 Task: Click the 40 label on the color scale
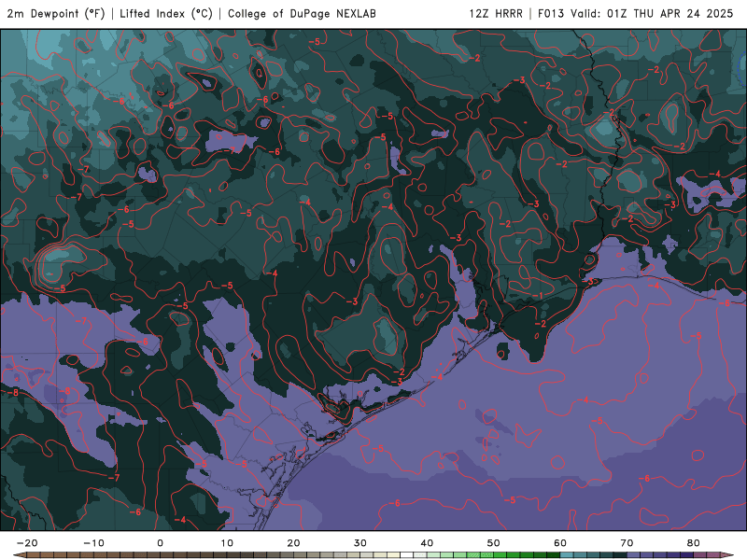(427, 543)
